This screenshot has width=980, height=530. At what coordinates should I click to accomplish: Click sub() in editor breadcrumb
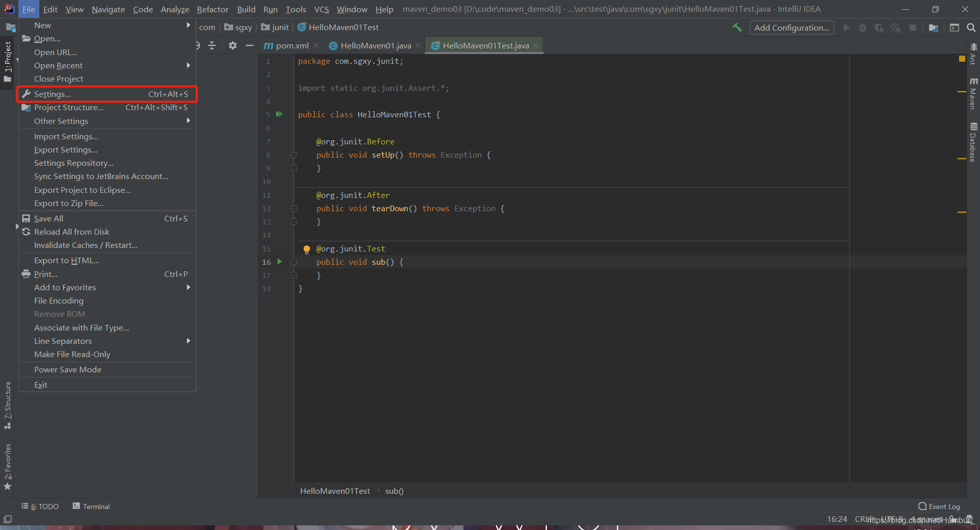click(395, 491)
